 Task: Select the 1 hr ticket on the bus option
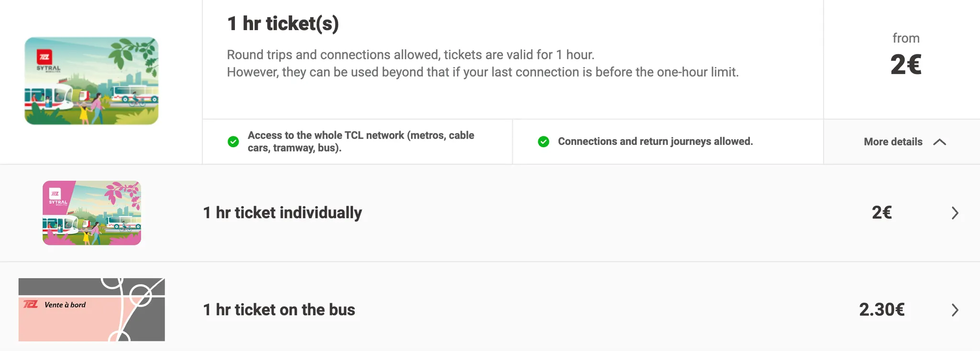tap(279, 310)
